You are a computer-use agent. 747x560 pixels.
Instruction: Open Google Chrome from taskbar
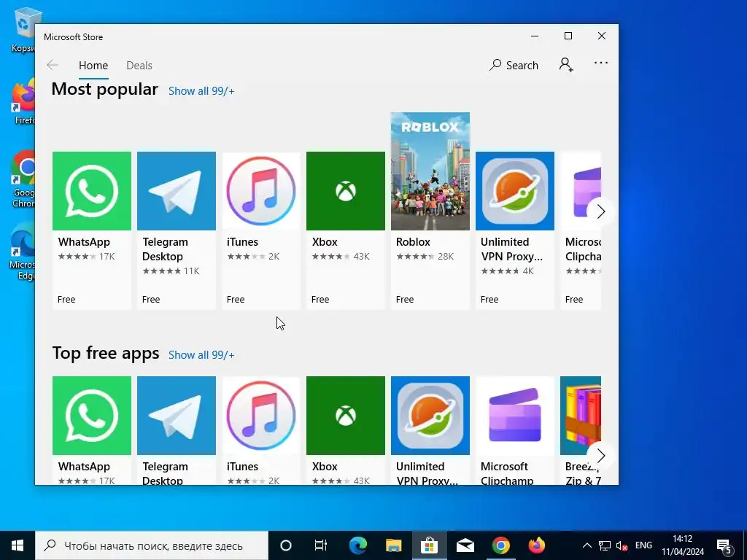click(x=500, y=545)
